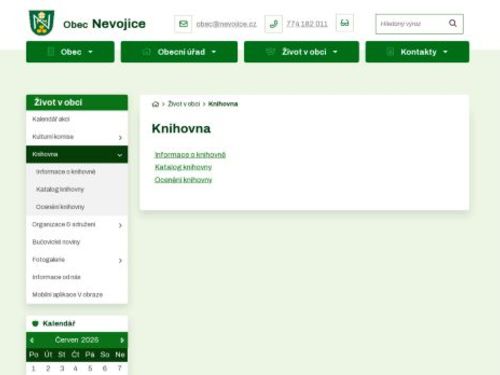Collapse the Knihovna sidebar chevron
The image size is (500, 375).
pyautogui.click(x=120, y=155)
